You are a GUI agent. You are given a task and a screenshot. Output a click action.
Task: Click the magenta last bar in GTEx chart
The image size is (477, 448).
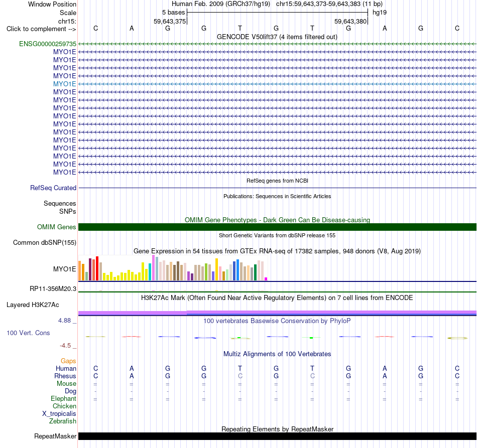pos(266,279)
